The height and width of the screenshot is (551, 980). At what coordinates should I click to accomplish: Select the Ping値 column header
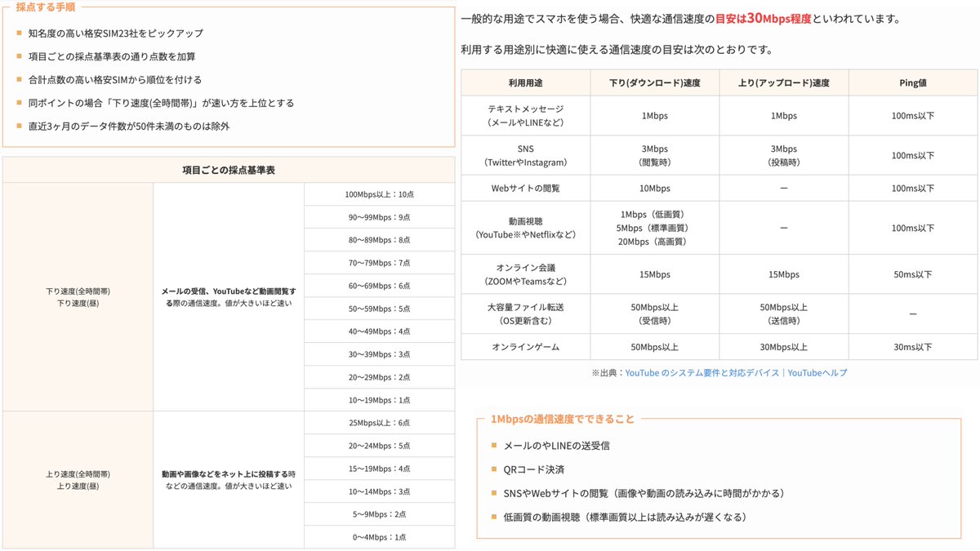point(912,82)
